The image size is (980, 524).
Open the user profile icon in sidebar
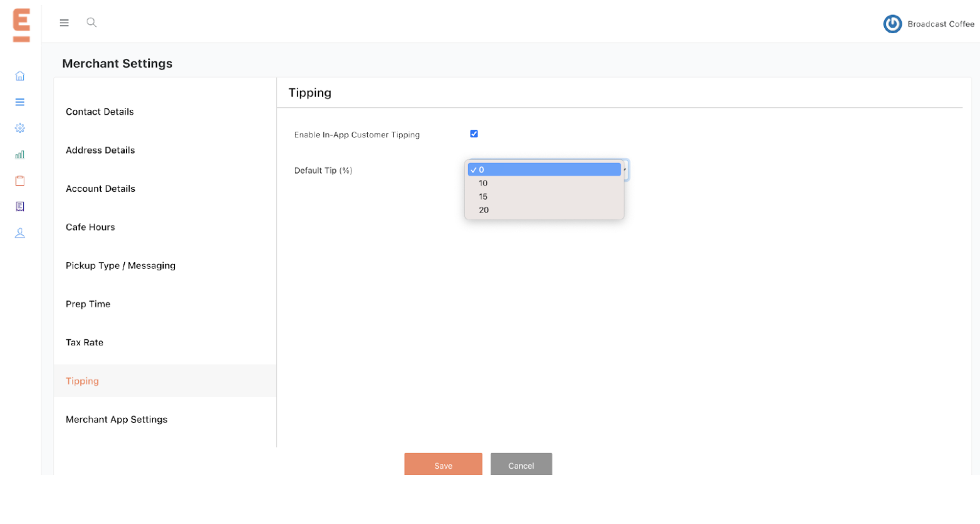click(20, 233)
